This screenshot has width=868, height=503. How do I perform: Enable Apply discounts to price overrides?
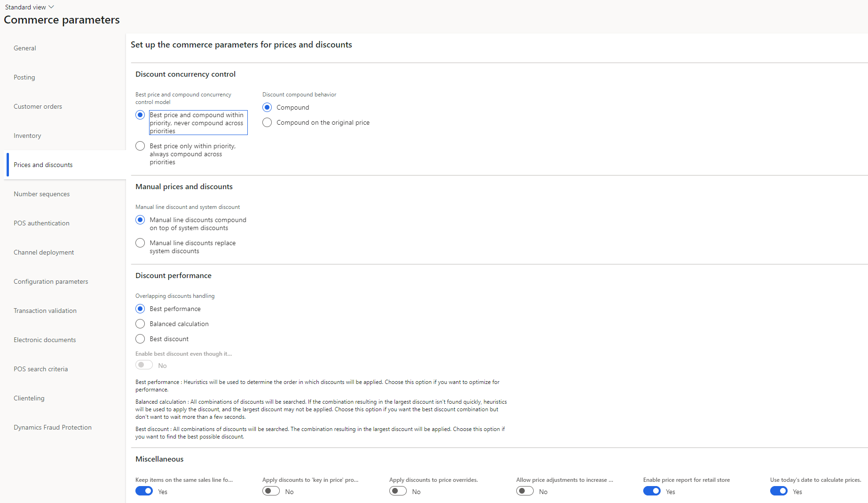[398, 491]
